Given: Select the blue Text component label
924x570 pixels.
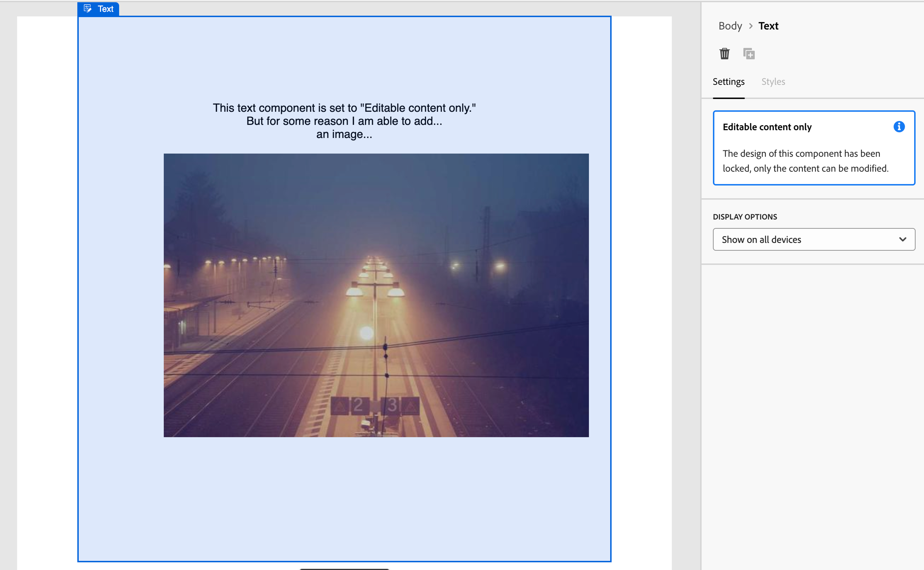Looking at the screenshot, I should 105,9.
